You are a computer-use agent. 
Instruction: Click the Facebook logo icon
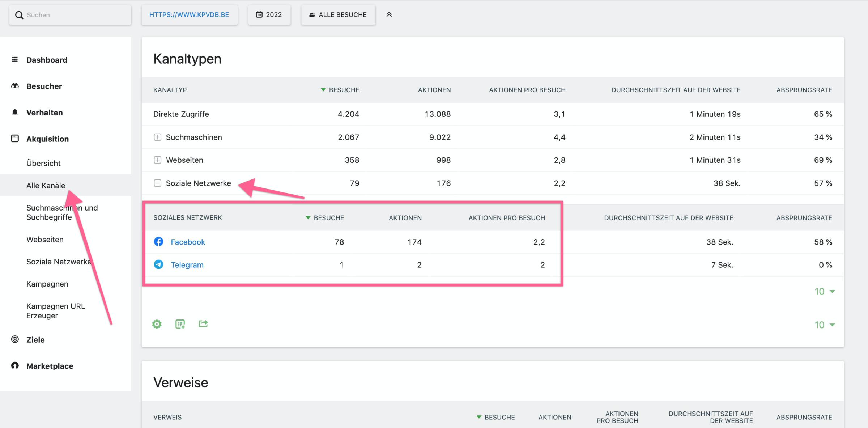pos(158,242)
